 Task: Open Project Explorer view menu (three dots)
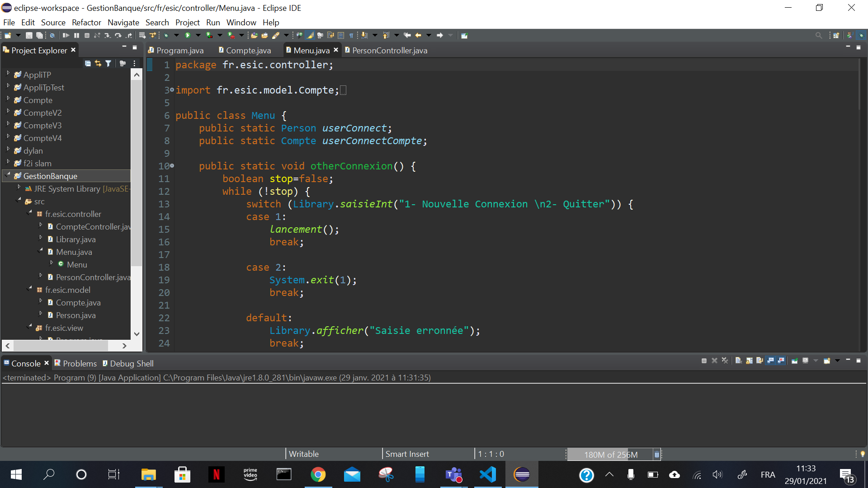pos(135,64)
